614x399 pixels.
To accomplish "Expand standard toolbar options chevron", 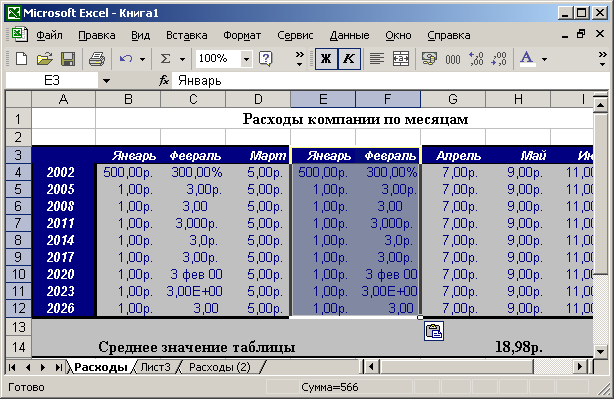I will tap(300, 59).
